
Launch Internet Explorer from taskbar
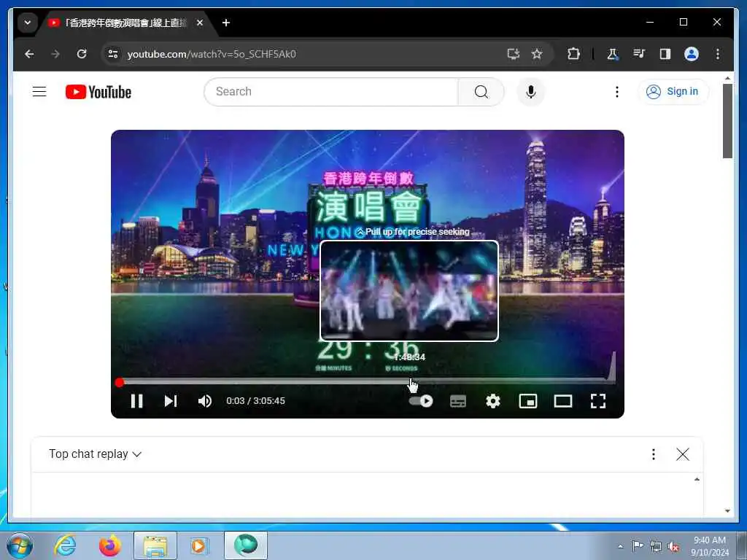point(65,545)
